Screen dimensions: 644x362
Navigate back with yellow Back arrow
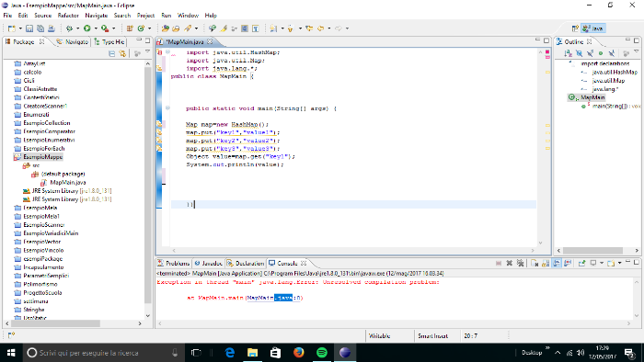click(321, 28)
